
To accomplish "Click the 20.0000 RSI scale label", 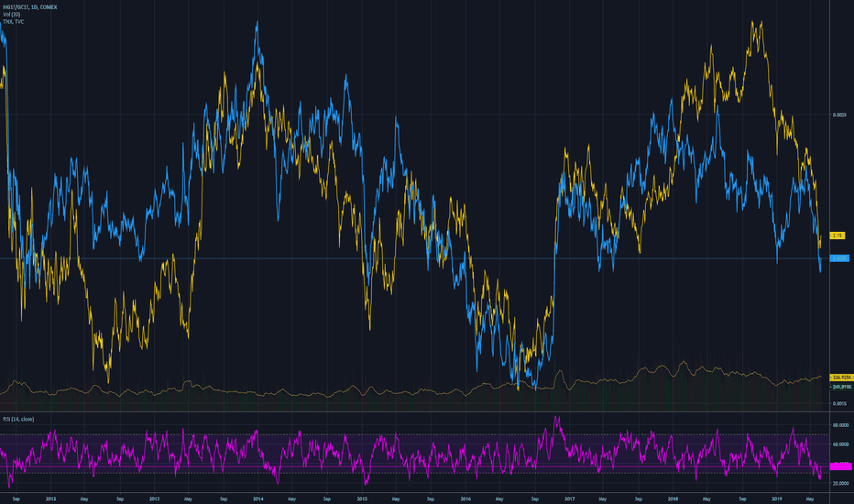I will [x=841, y=483].
